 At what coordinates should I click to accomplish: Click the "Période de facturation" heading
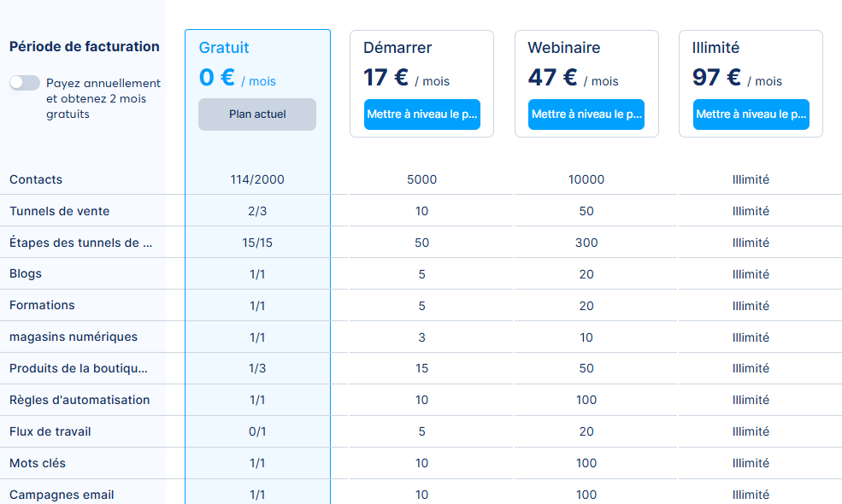(x=81, y=45)
